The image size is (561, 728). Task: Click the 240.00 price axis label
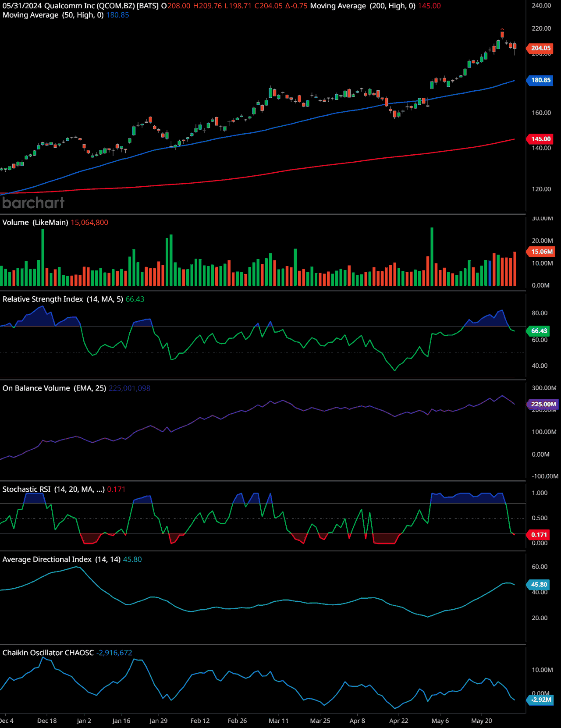tap(541, 5)
